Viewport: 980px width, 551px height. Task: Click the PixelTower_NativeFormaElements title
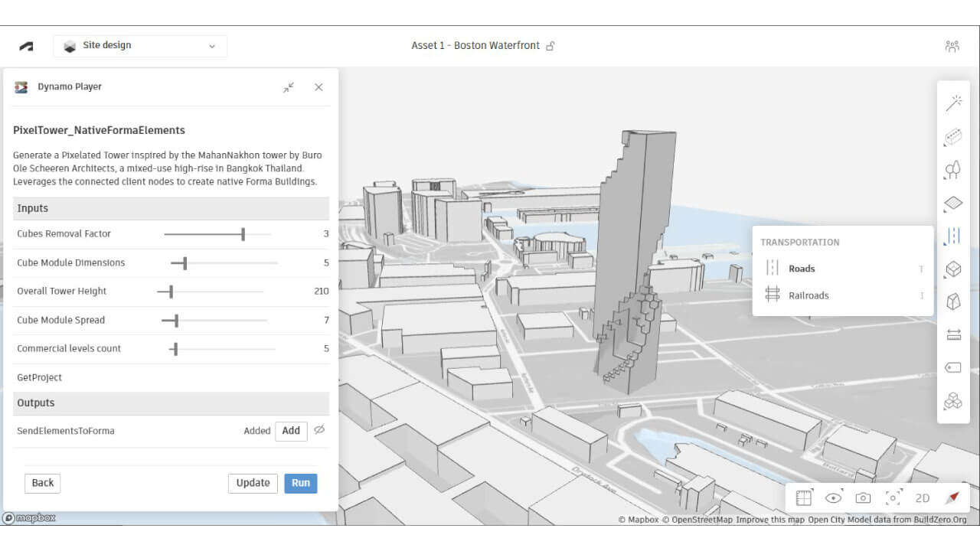[x=99, y=130]
